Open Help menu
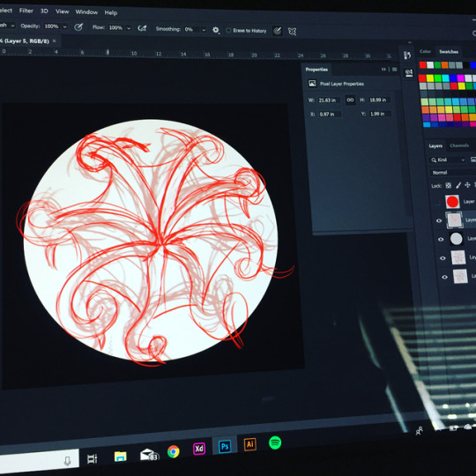The height and width of the screenshot is (476, 476). point(111,12)
